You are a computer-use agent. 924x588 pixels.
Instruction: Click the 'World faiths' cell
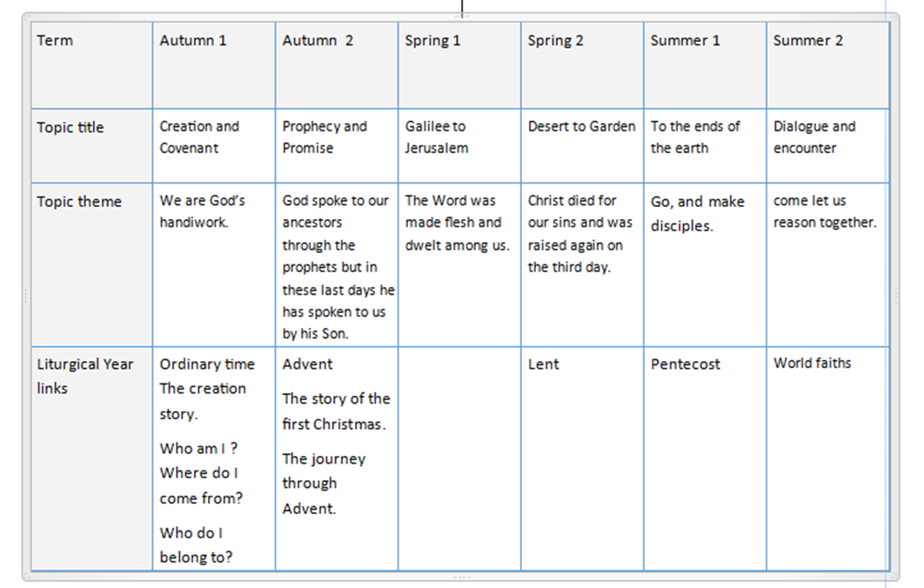pyautogui.click(x=828, y=458)
